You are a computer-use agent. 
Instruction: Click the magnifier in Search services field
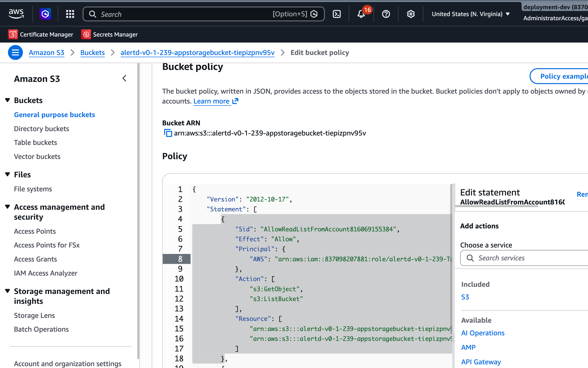click(470, 258)
